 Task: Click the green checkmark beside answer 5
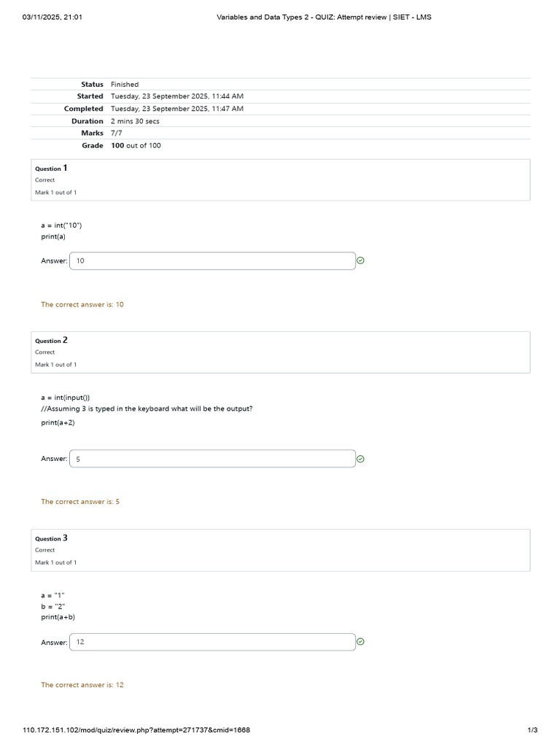[360, 459]
